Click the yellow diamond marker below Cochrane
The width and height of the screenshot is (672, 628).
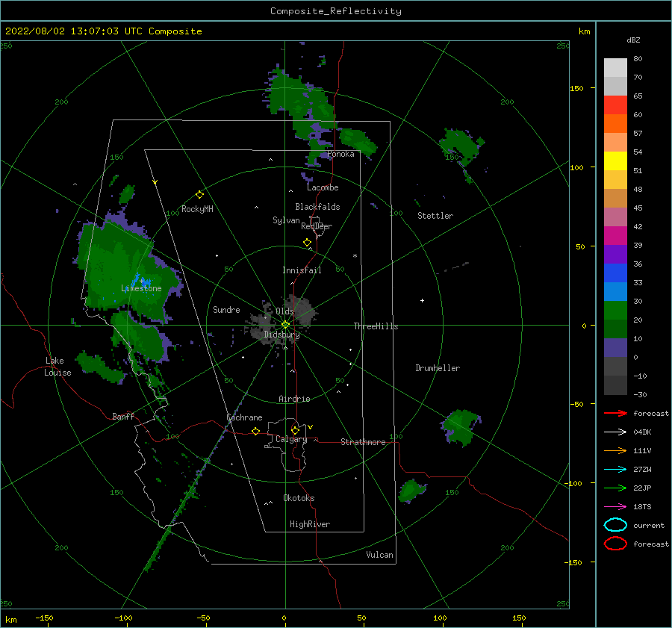[x=256, y=431]
